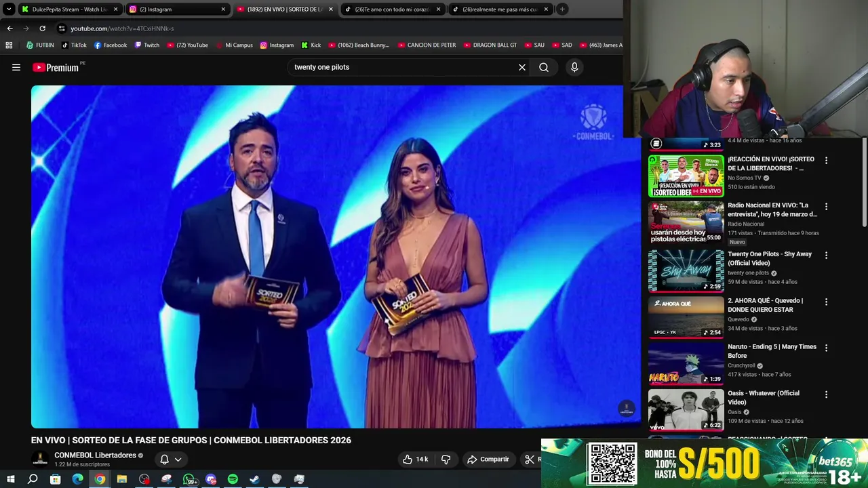Image resolution: width=868 pixels, height=488 pixels.
Task: Expand subscription notification dropdown chevron
Action: (x=178, y=460)
